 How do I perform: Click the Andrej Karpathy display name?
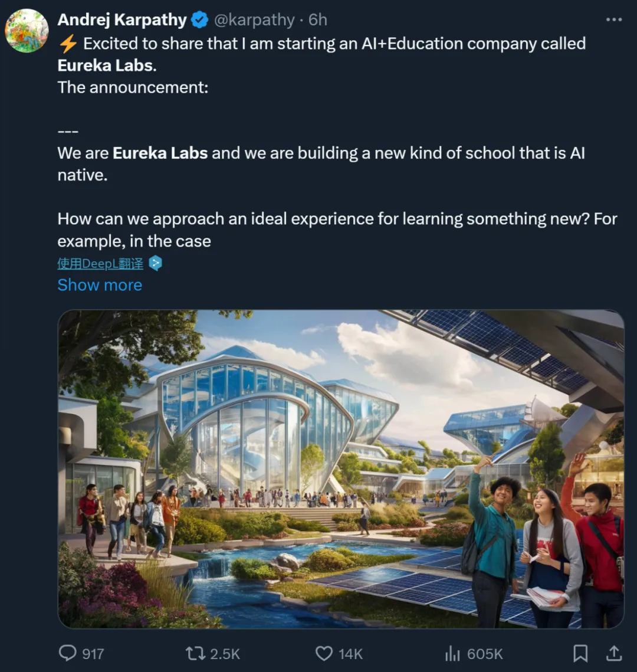point(122,19)
